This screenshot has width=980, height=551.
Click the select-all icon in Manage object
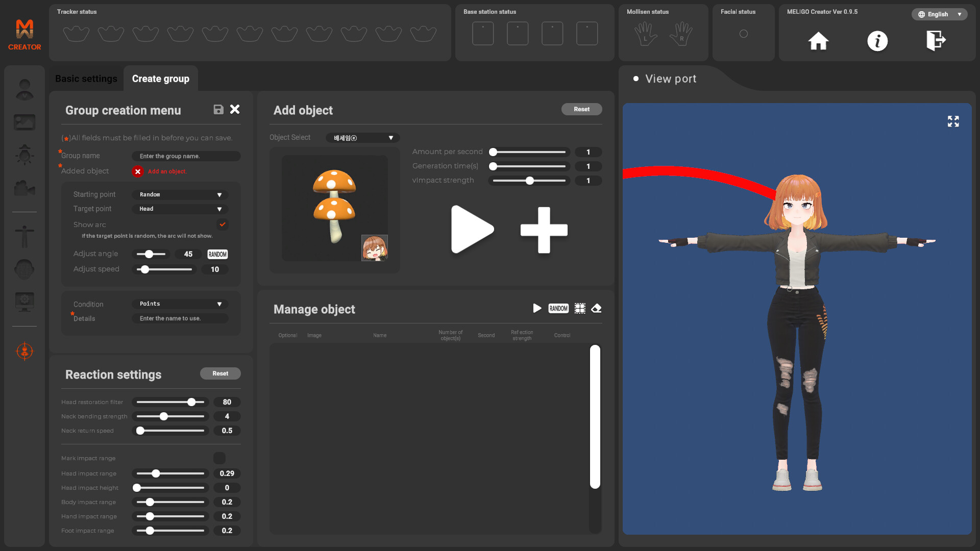tap(580, 308)
